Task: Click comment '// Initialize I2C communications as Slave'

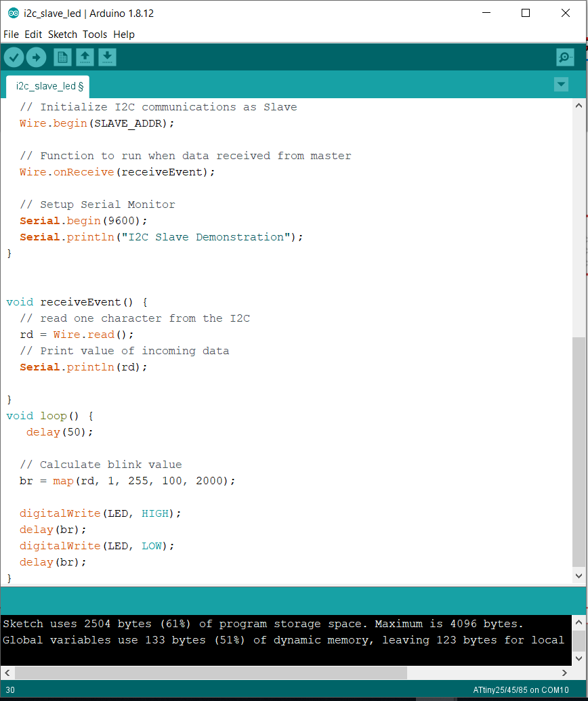Action: point(159,107)
